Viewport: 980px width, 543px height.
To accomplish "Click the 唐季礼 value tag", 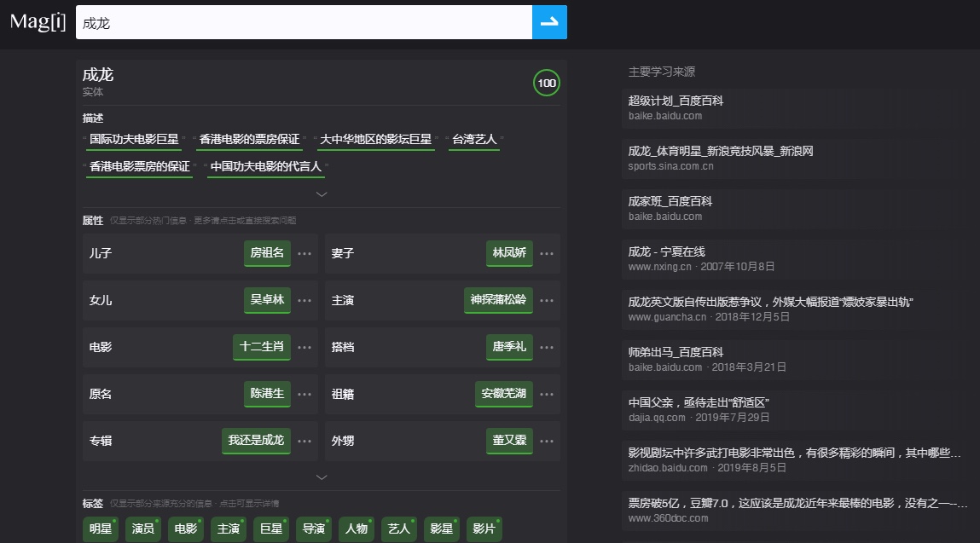I will point(509,347).
